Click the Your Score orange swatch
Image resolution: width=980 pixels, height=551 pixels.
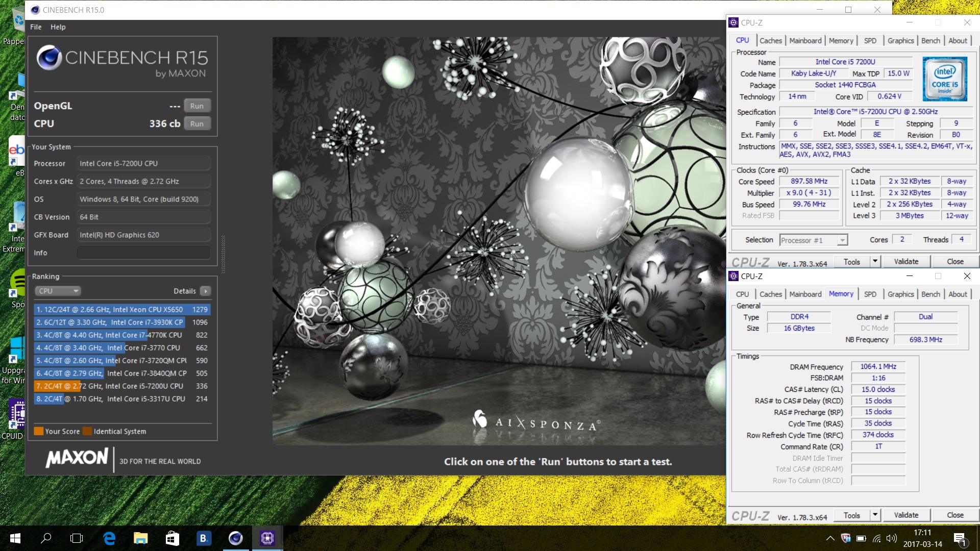38,431
